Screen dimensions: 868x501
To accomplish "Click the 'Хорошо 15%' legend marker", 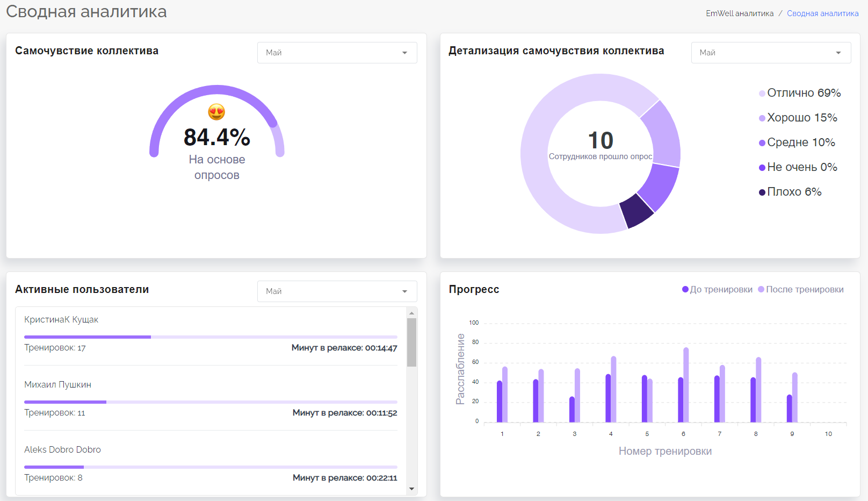I will [762, 118].
